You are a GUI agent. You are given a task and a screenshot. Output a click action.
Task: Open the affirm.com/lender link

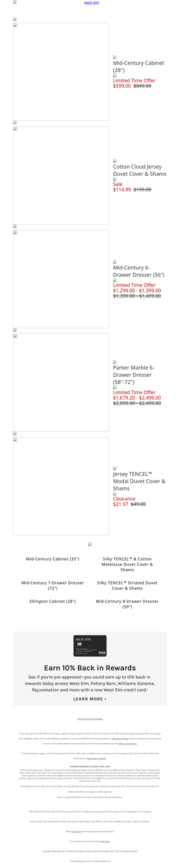tap(120, 739)
